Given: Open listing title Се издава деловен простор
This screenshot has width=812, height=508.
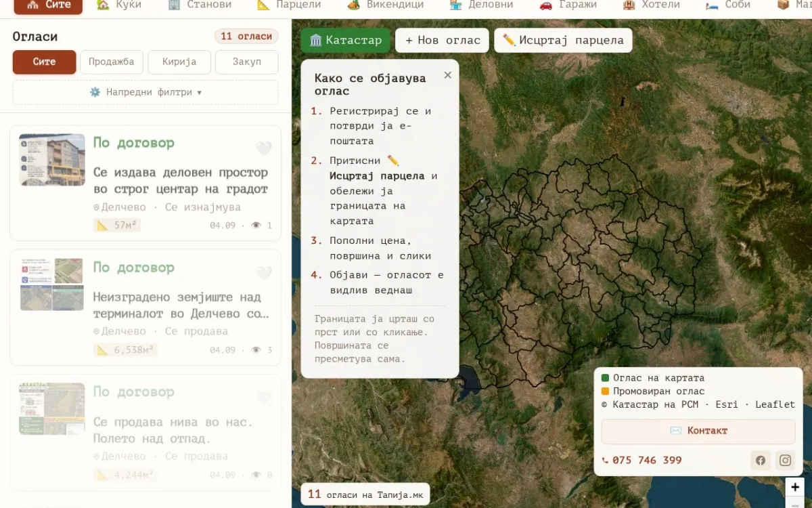Looking at the screenshot, I should [181, 181].
